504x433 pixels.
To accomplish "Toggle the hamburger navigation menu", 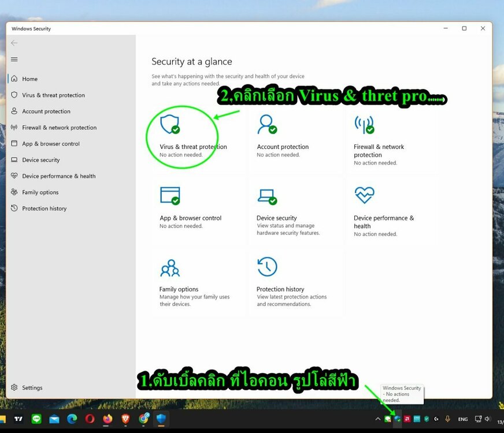I will tap(14, 59).
